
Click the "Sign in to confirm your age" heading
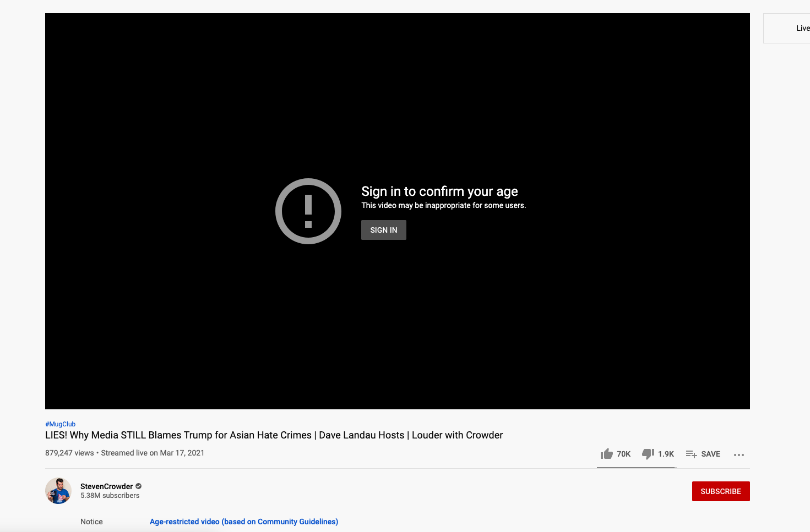pos(439,191)
